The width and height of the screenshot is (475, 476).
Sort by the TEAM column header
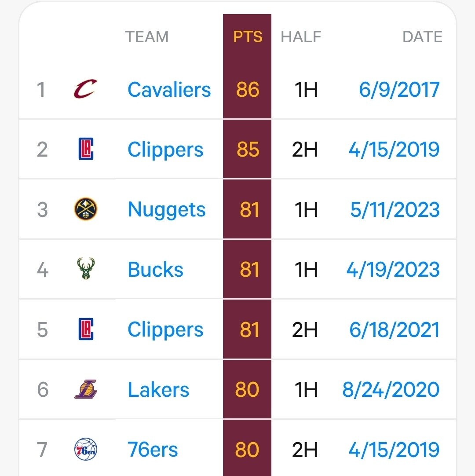[146, 37]
